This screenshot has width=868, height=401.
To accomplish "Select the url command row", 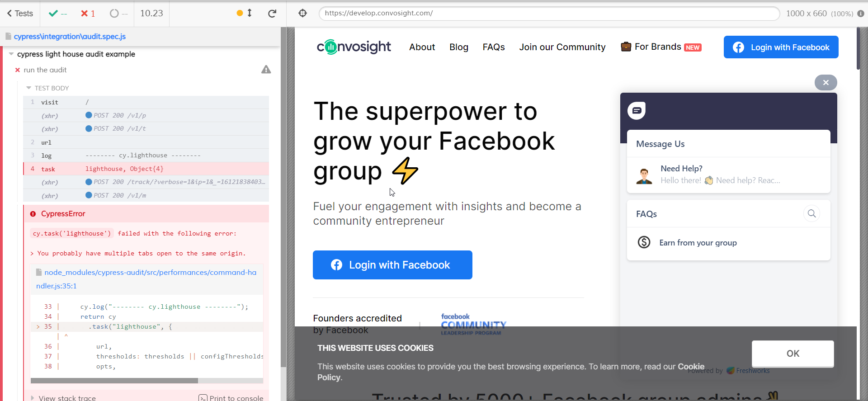I will (x=146, y=142).
